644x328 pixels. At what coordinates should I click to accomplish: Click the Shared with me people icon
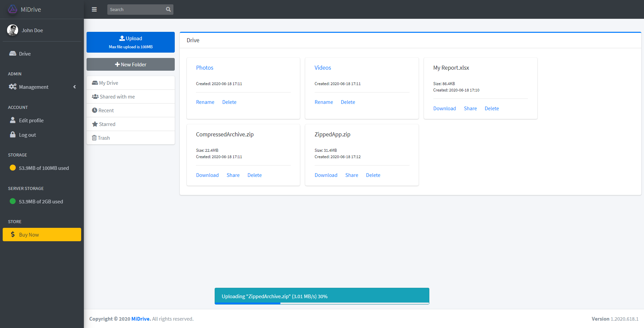coord(95,96)
